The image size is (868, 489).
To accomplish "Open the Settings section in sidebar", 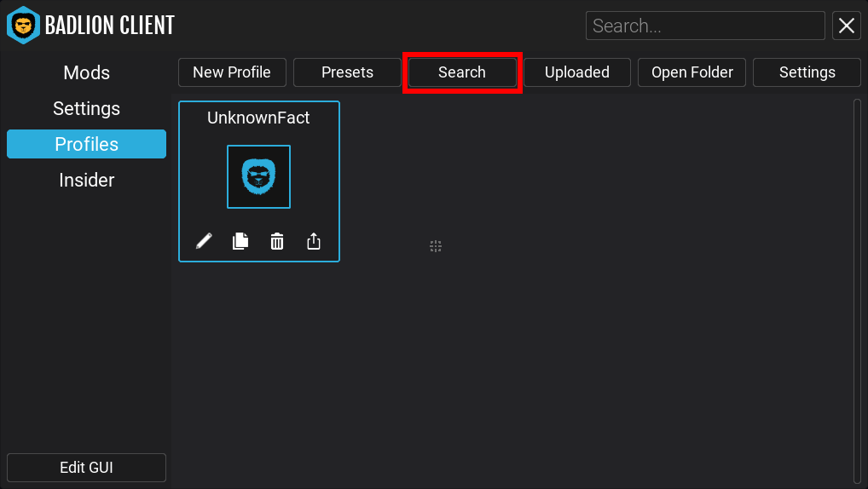I will pos(86,108).
